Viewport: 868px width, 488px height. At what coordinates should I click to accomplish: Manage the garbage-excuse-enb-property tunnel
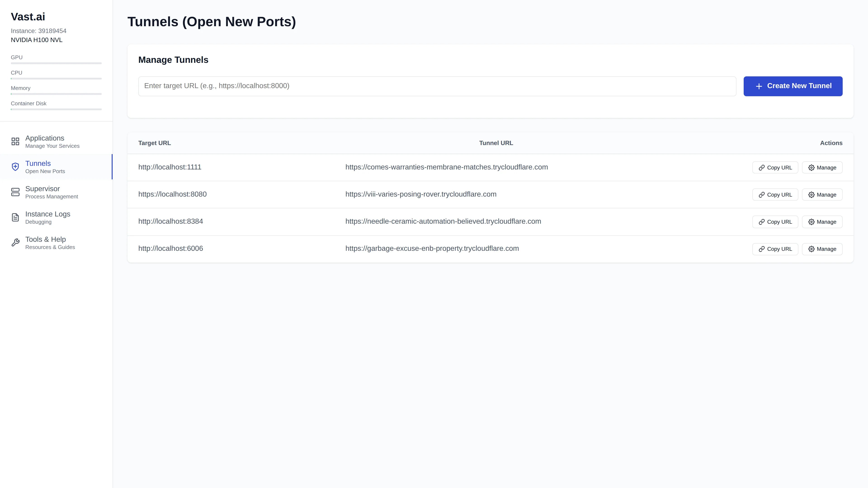[x=822, y=249]
